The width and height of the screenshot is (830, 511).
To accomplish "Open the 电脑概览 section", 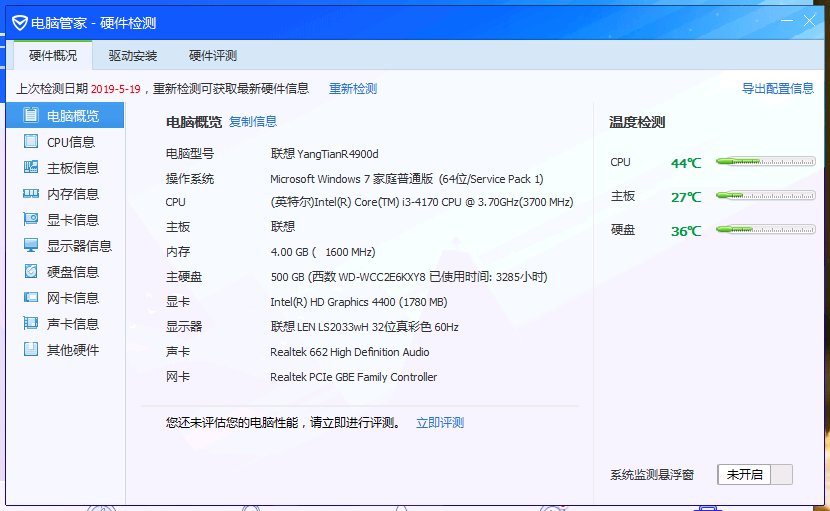I will [x=65, y=115].
